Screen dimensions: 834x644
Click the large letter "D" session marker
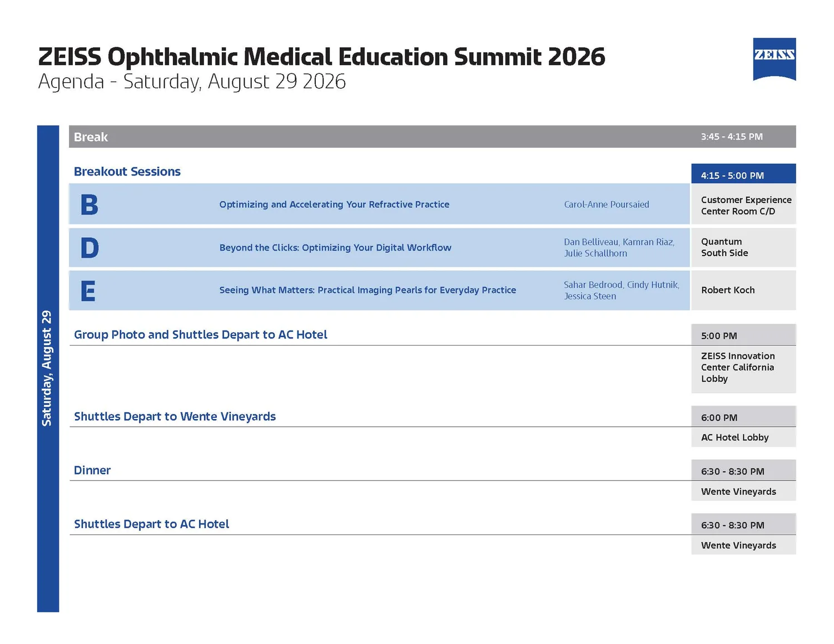pos(90,248)
